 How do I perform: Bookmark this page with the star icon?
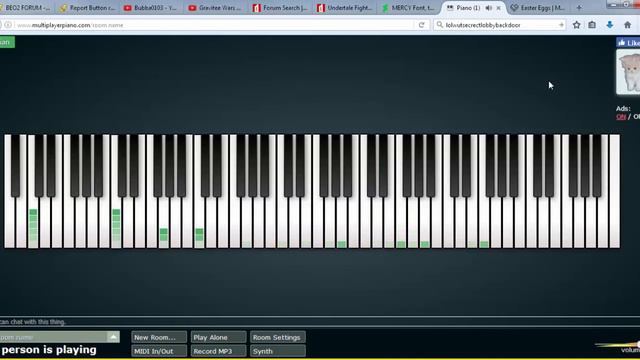(x=576, y=25)
